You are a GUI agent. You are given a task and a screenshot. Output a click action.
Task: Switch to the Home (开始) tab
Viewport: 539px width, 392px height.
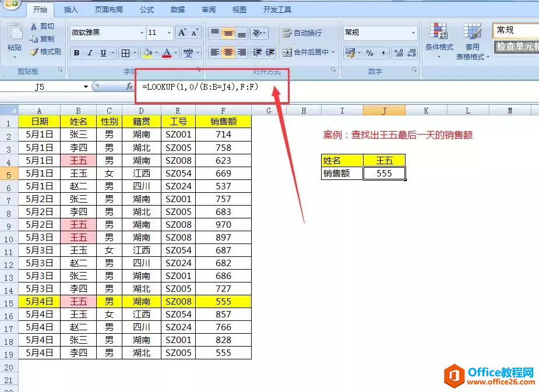click(x=40, y=10)
